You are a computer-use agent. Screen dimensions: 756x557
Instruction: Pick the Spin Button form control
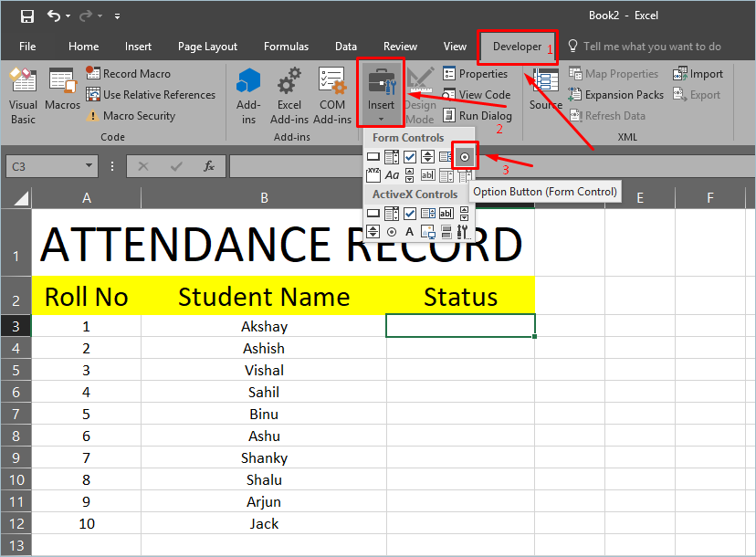point(427,157)
